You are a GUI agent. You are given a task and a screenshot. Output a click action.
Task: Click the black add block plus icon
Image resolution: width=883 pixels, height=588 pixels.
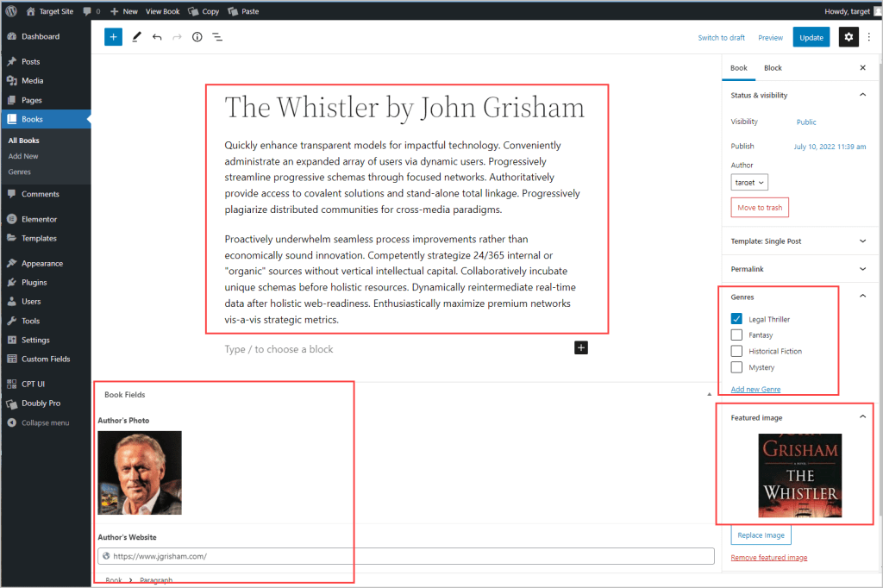tap(581, 347)
